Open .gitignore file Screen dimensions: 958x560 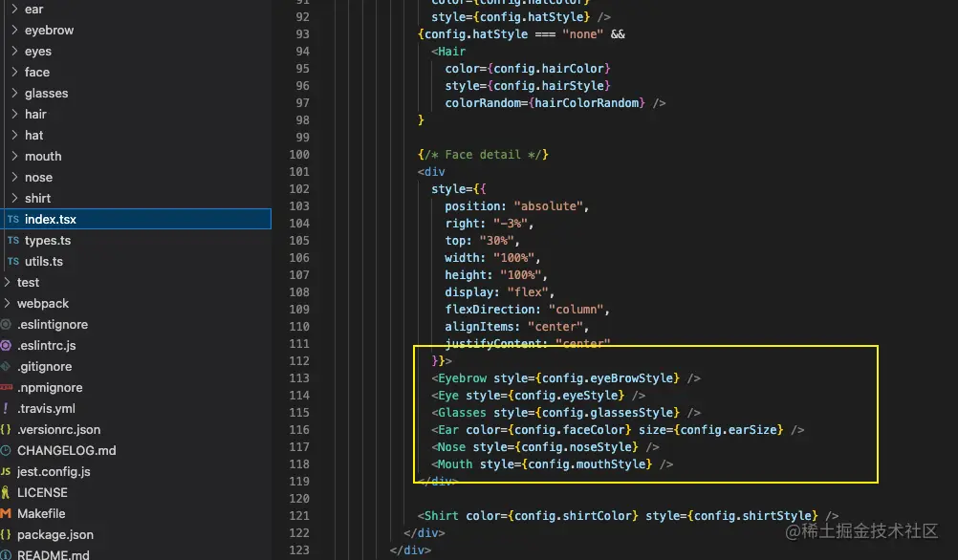click(45, 366)
